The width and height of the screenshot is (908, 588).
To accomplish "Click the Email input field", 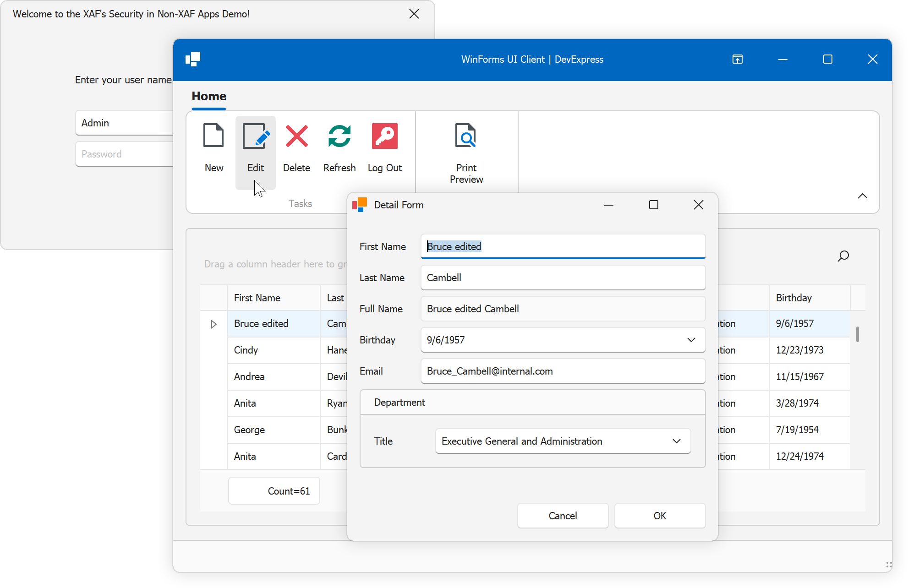I will (x=562, y=371).
